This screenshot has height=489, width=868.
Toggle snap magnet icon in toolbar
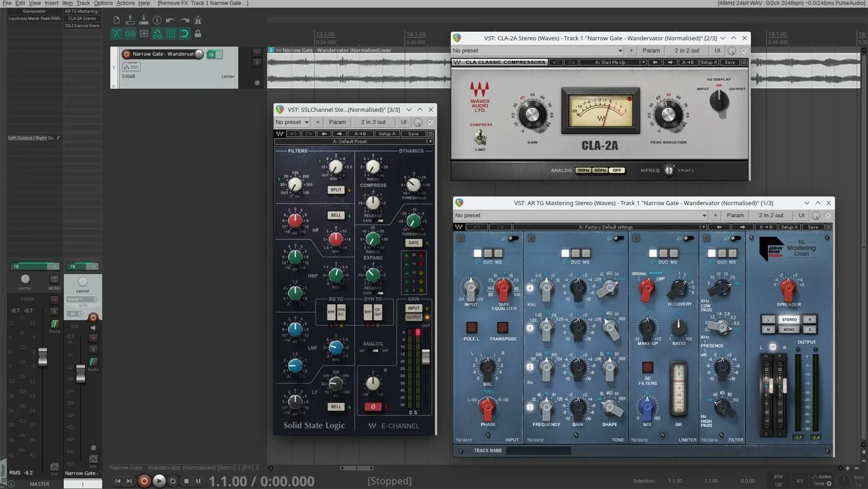coord(185,34)
